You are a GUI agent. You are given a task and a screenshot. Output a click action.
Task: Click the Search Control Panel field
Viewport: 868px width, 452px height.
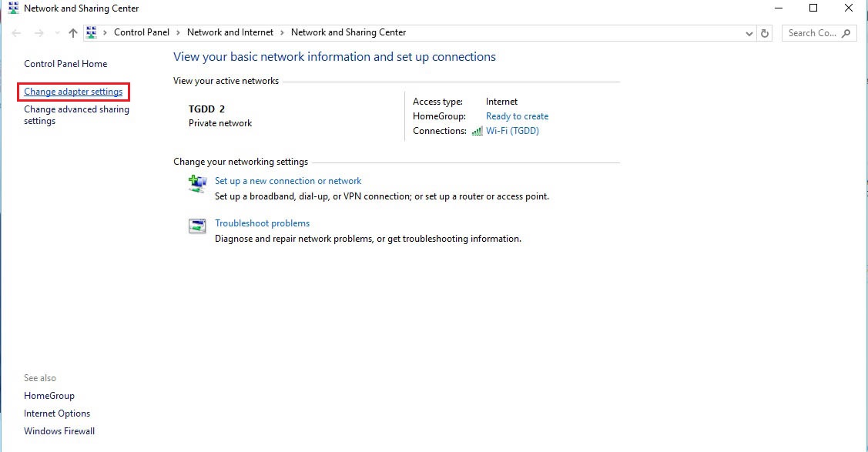813,33
